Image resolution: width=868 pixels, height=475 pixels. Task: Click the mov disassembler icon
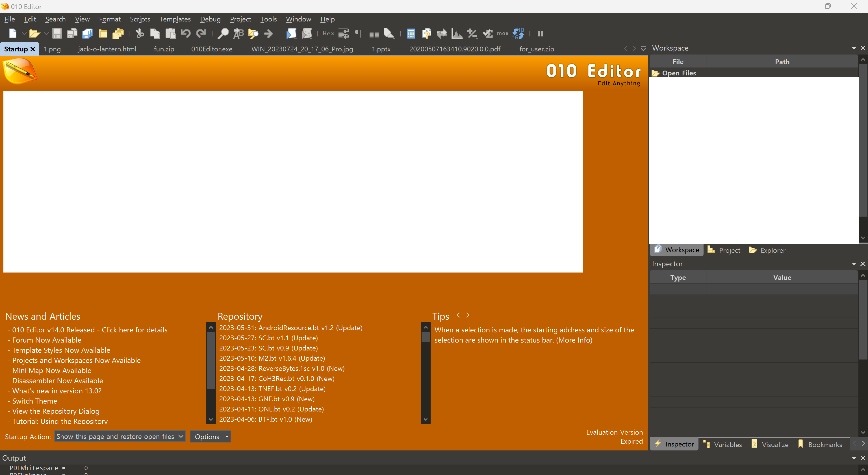click(x=502, y=33)
